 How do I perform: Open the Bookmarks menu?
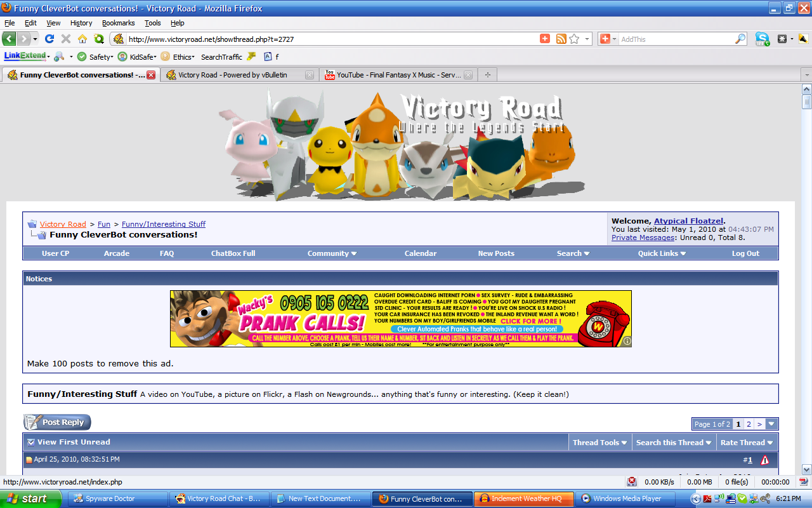[x=118, y=23]
